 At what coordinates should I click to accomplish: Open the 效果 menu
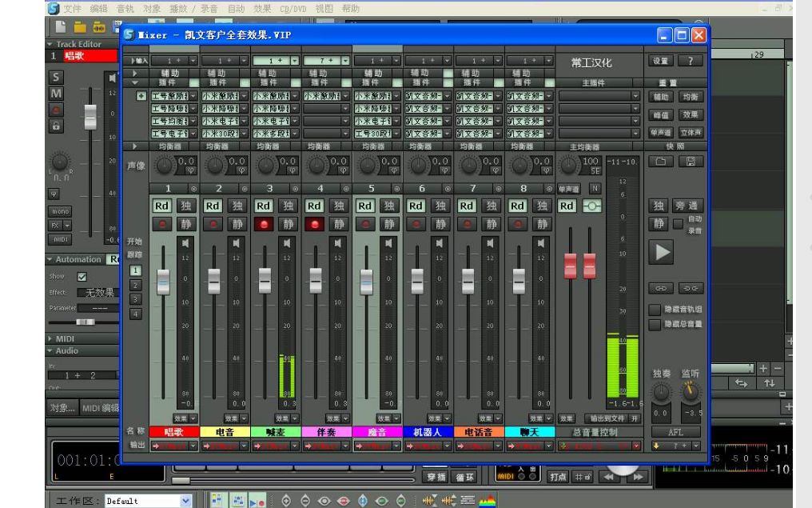pyautogui.click(x=263, y=9)
